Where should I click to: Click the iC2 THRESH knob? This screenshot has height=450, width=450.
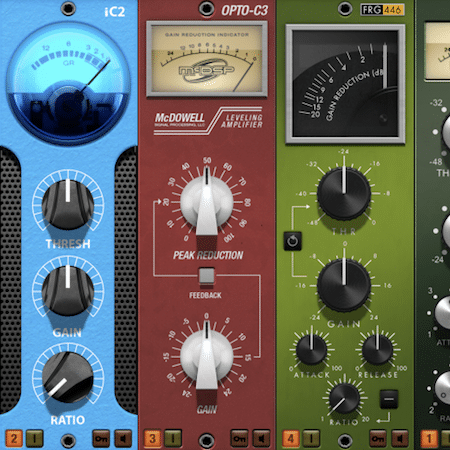(68, 205)
